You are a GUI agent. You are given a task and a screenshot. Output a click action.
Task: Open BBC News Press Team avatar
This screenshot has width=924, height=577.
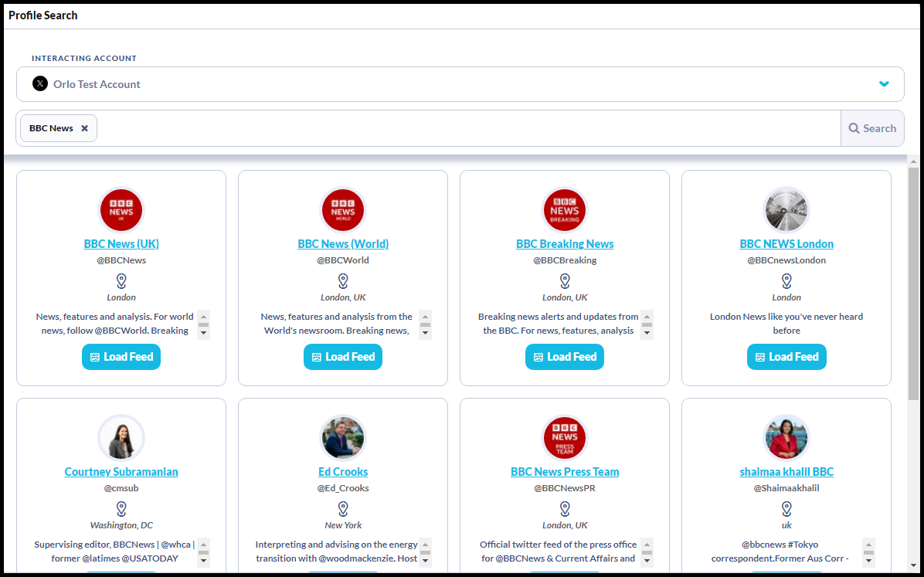pos(565,438)
